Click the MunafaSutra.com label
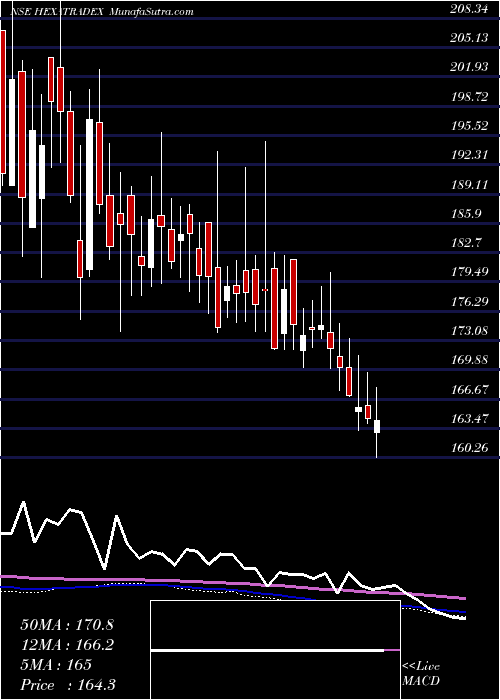This screenshot has height=700, width=500. coord(151,11)
